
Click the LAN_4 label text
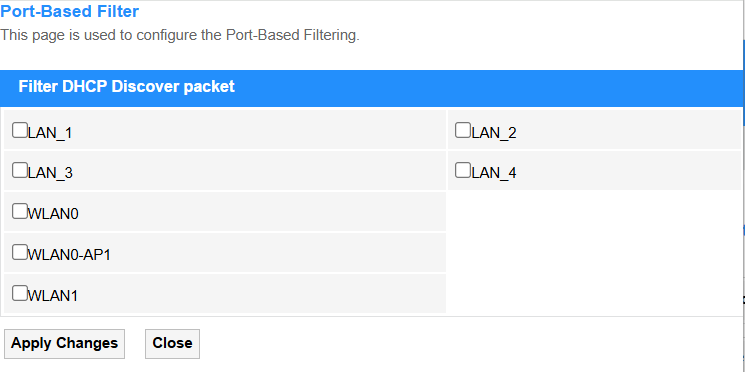tap(494, 173)
